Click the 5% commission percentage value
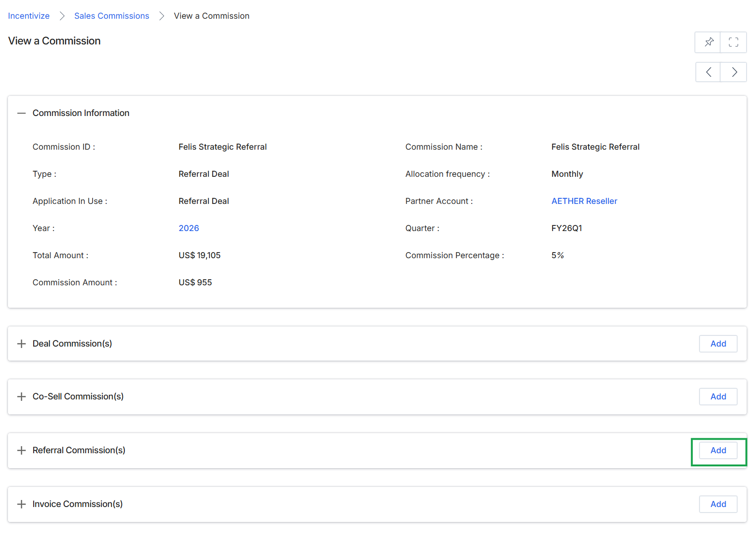 click(558, 255)
